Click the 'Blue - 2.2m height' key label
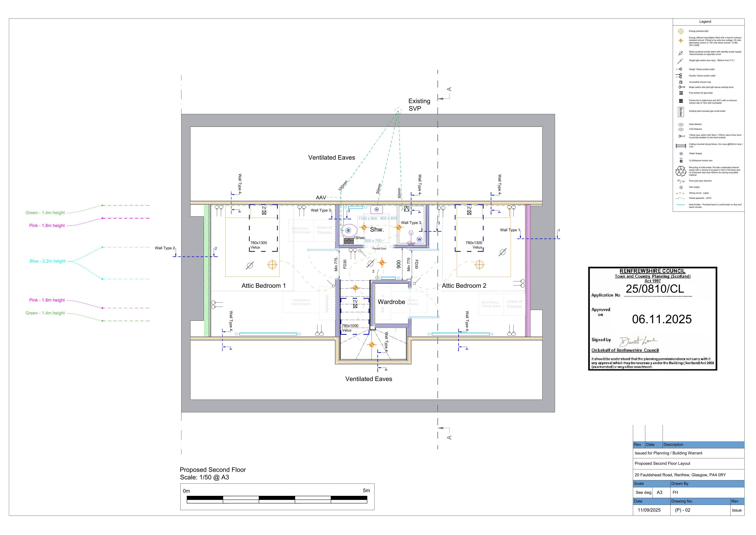The width and height of the screenshot is (756, 535). (48, 261)
